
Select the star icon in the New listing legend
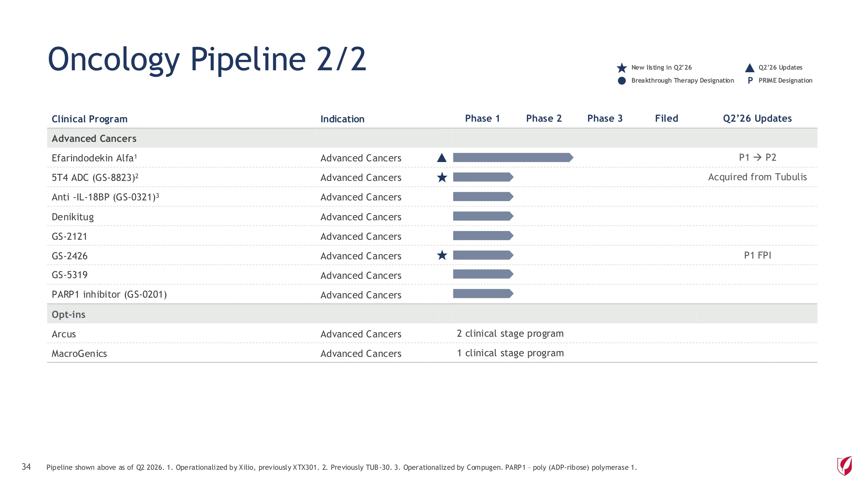622,68
